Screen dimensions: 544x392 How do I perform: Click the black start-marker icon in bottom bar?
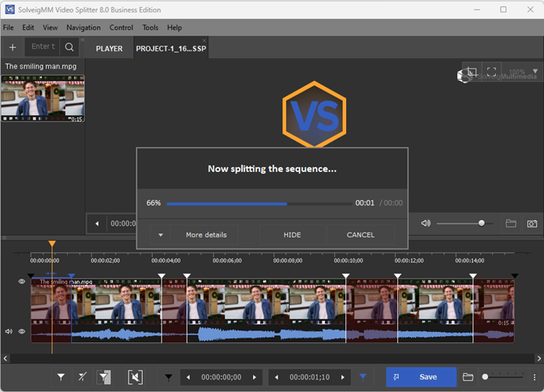[x=169, y=377]
